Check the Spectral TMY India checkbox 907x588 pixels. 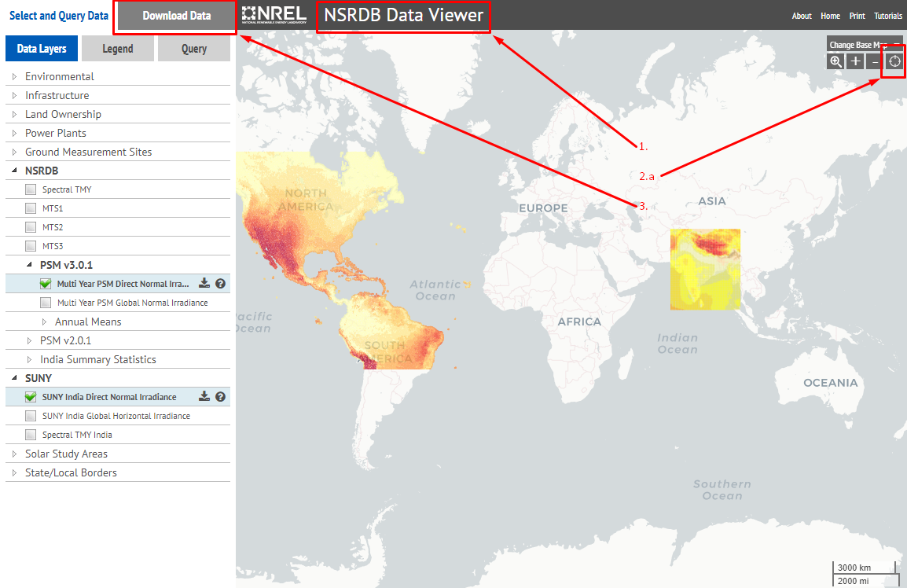click(x=31, y=435)
